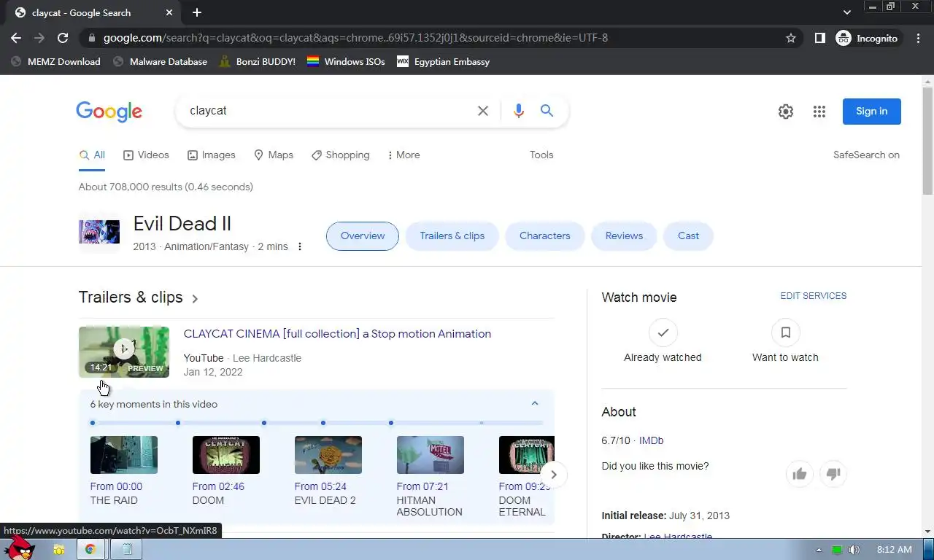The height and width of the screenshot is (560, 934).
Task: Open the Chrome three-dot menu
Action: (x=919, y=38)
